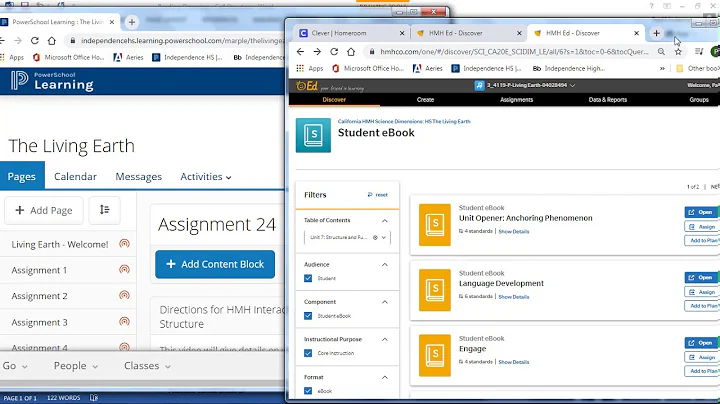Screen dimensions: 720x404
Task: Open the Messages tab in PowerSchool
Action: point(139,176)
